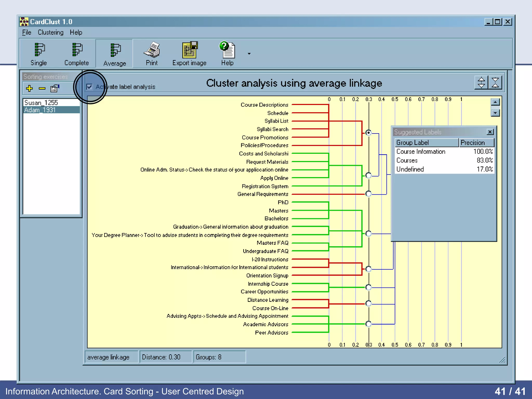Open the File menu

[26, 32]
